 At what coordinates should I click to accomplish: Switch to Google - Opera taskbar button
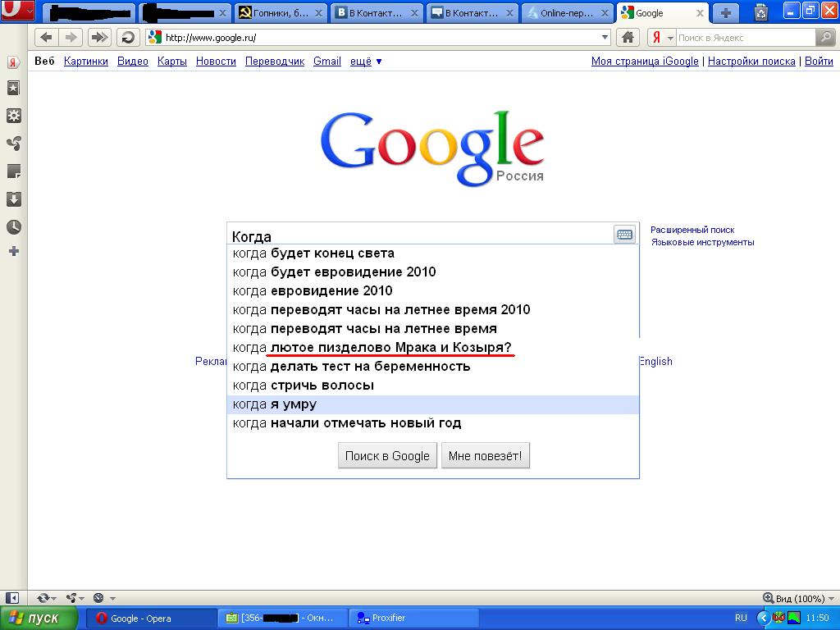[x=151, y=619]
